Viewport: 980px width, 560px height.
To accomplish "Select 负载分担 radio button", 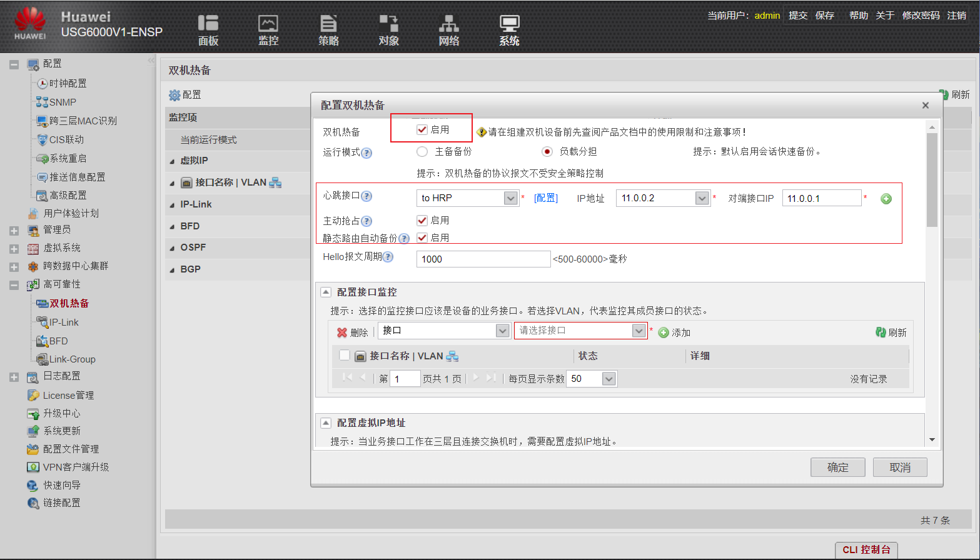I will [x=547, y=151].
